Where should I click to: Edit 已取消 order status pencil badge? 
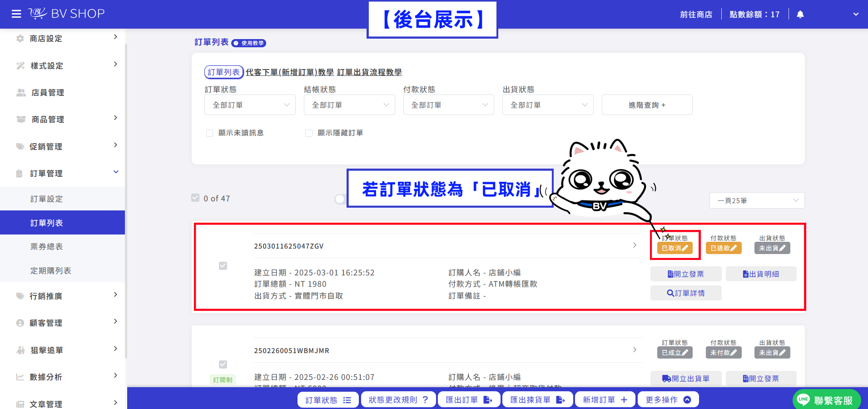pos(675,248)
